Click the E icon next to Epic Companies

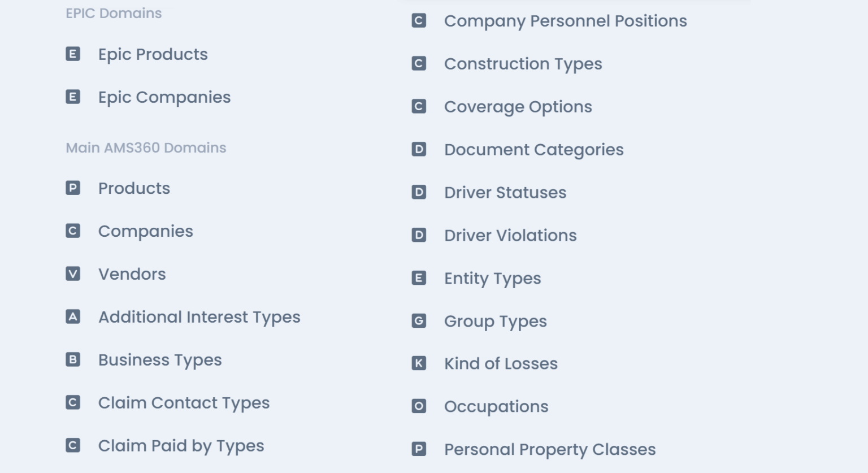pos(72,97)
